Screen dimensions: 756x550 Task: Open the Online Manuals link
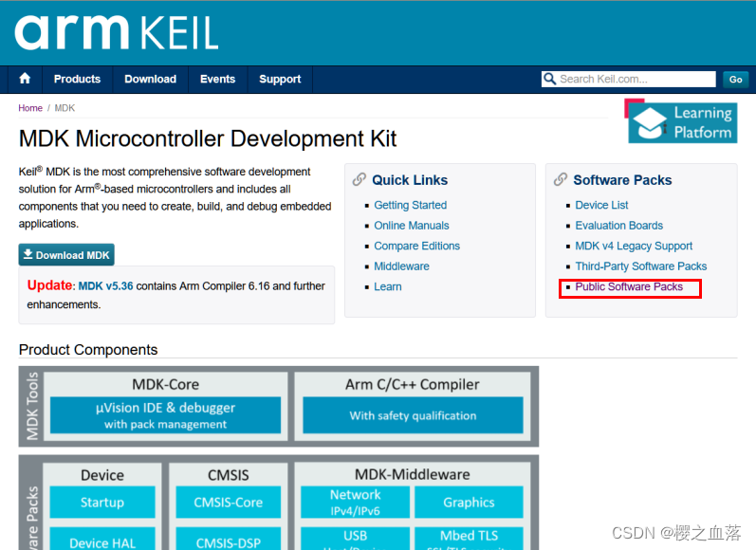[x=412, y=226]
